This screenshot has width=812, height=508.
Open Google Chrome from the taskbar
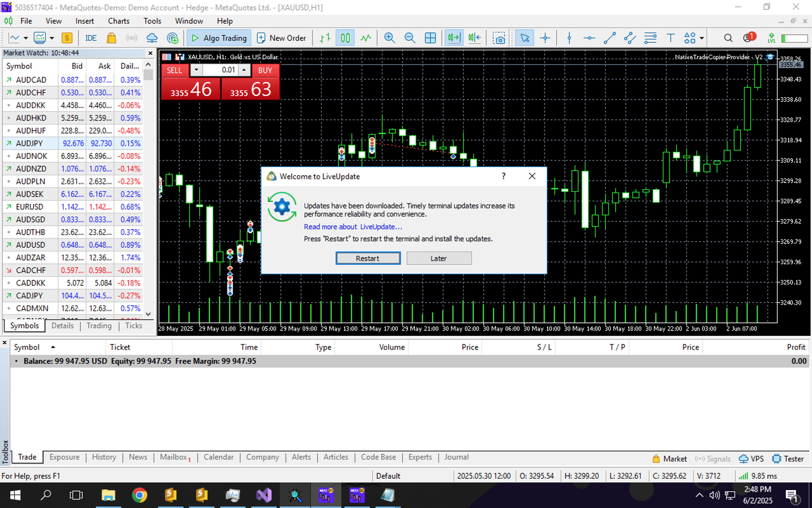(140, 495)
